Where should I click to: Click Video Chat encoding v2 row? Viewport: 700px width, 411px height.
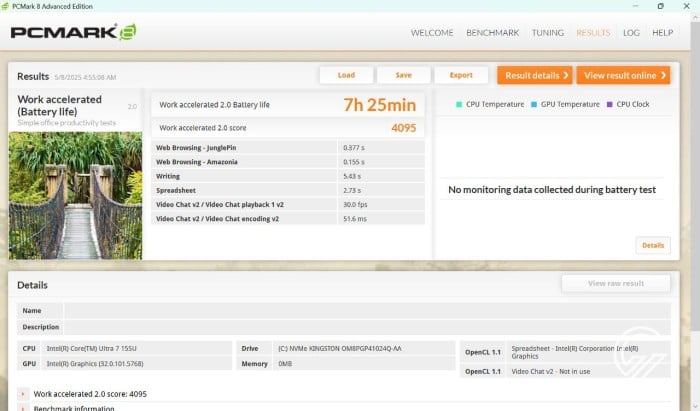[288, 219]
